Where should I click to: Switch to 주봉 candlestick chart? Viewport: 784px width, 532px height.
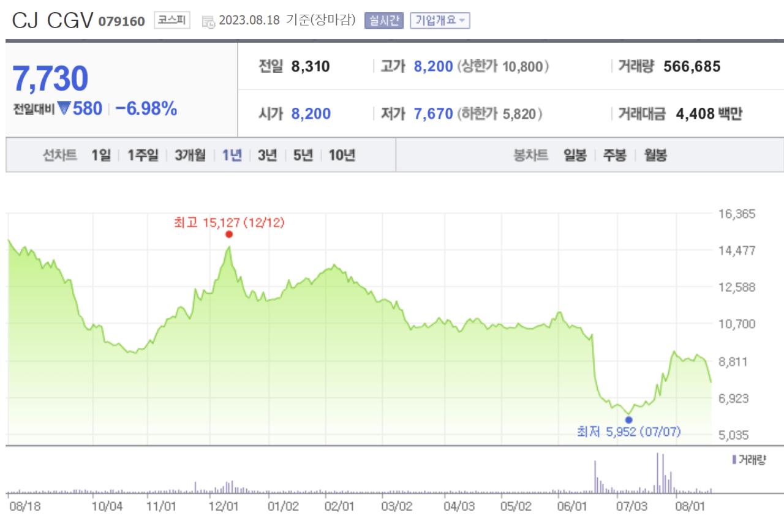[614, 155]
